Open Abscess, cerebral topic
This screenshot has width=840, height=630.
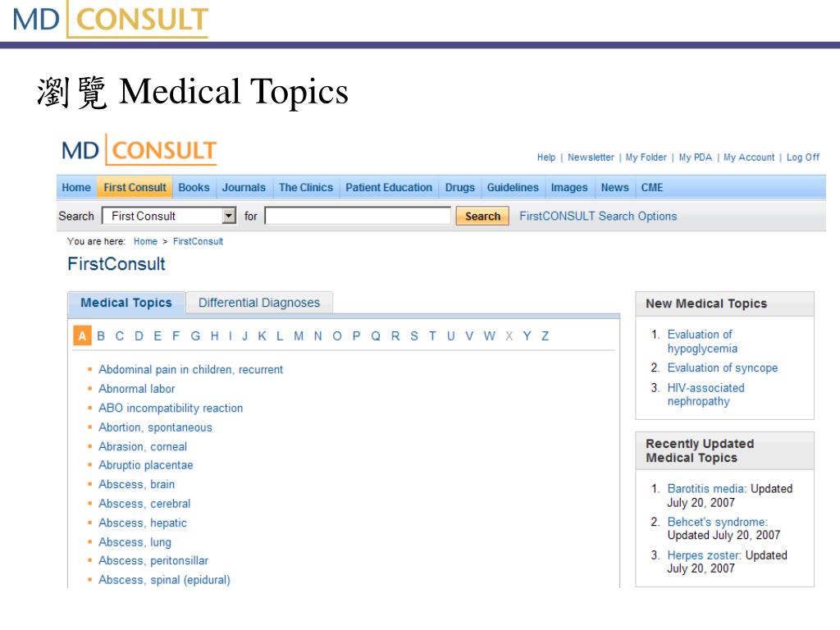click(x=144, y=504)
